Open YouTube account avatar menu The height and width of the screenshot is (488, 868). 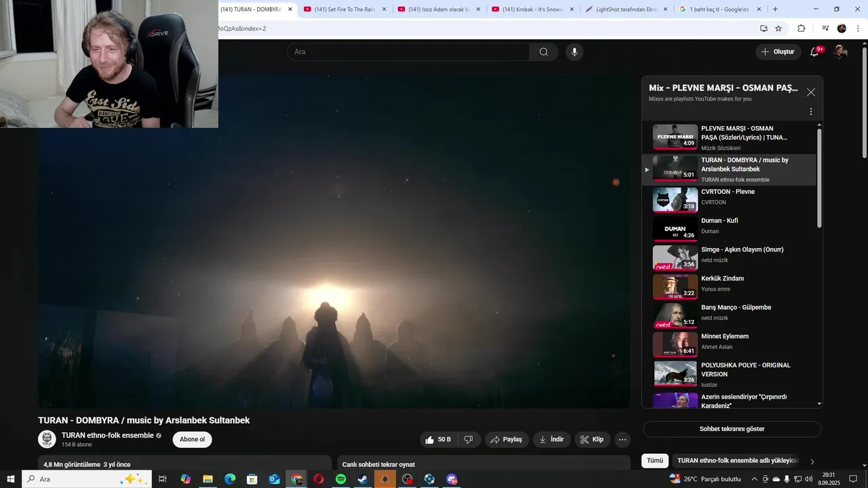click(840, 52)
